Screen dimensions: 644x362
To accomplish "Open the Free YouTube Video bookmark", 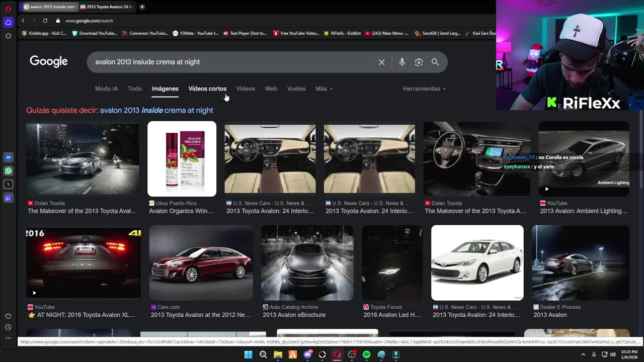I will [296, 33].
